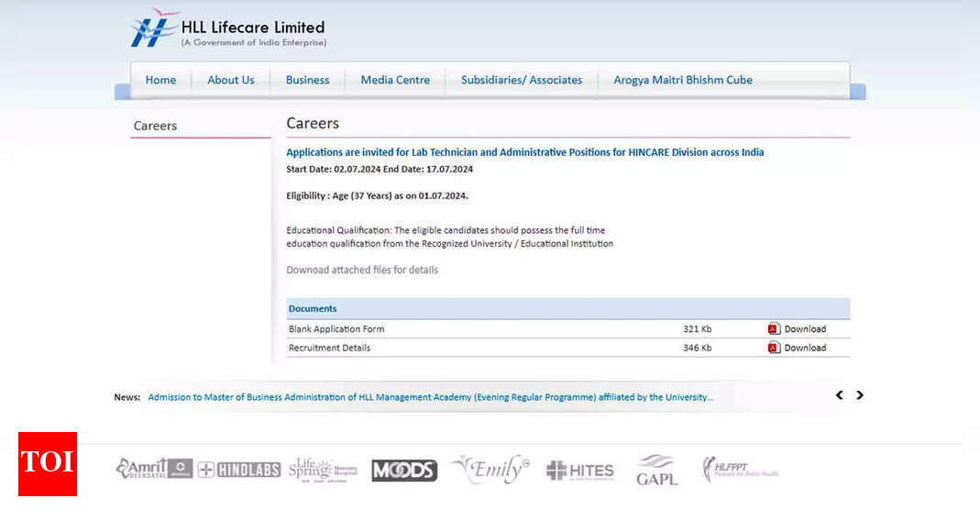Screen dimensions: 980x532
Task: Open the Subsidiaries/ Associates menu
Action: coord(522,80)
